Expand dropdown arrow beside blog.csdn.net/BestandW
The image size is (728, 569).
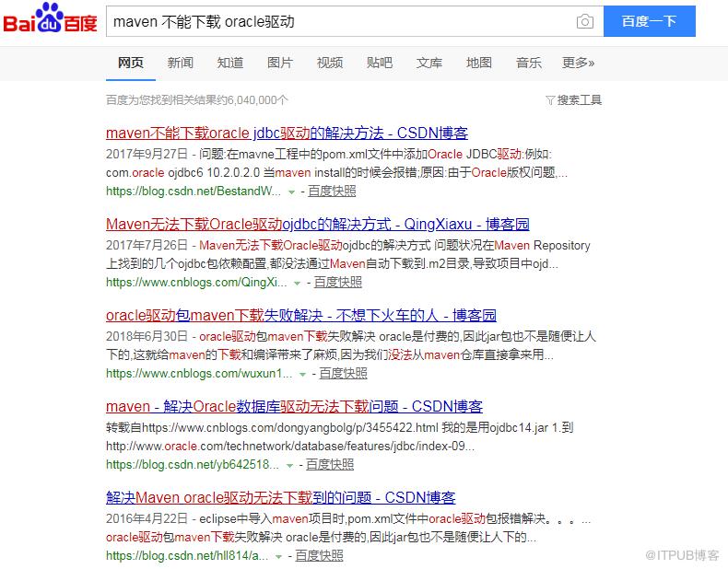pos(291,192)
